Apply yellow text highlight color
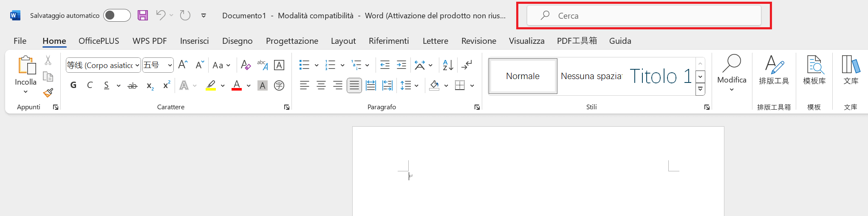Viewport: 868px width, 216px height. [211, 85]
